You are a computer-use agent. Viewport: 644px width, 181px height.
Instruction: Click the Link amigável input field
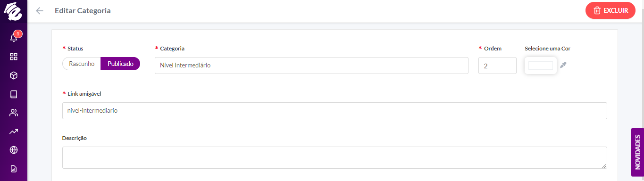[x=335, y=111]
